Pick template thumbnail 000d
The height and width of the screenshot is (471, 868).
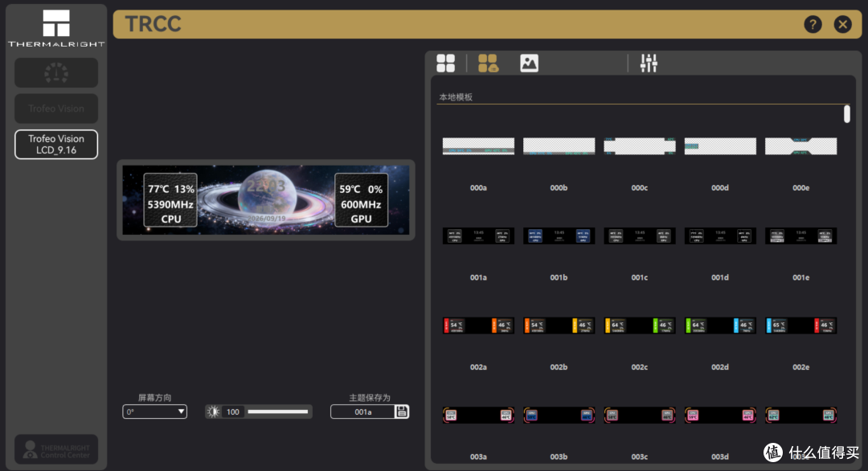point(720,146)
